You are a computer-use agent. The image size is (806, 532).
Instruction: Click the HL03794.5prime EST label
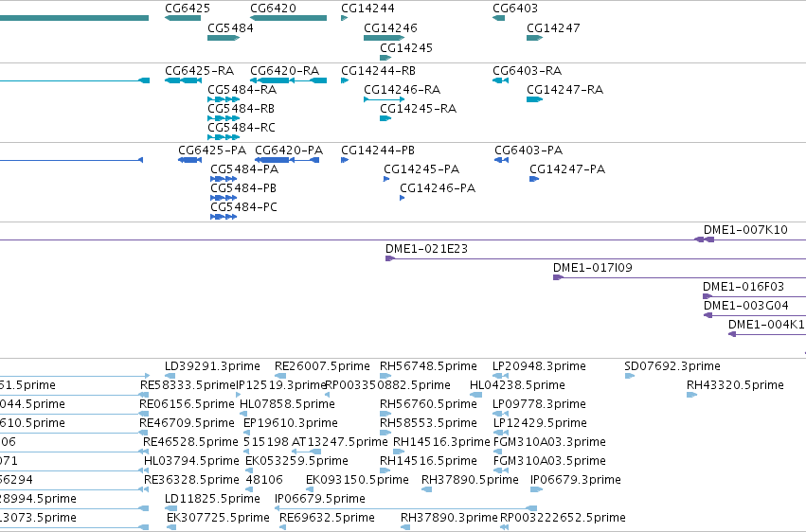point(191,462)
